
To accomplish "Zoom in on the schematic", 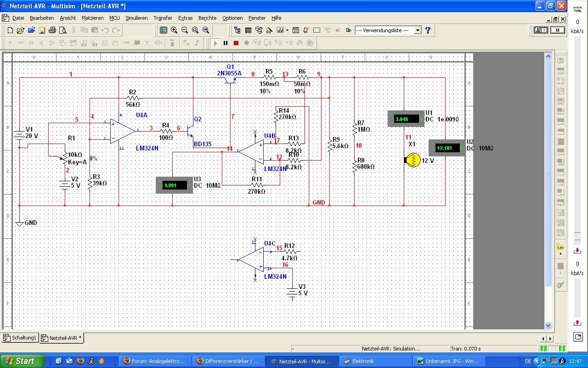I will tap(174, 30).
